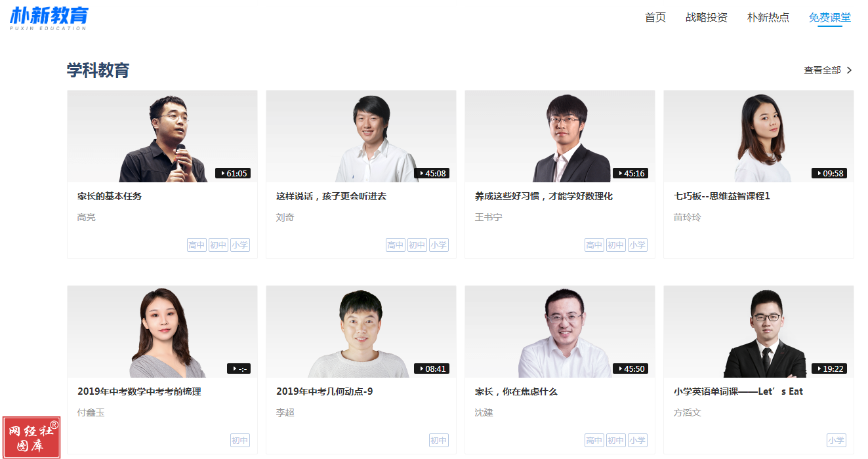Open 沈建's video thumbnail
This screenshot has height=459, width=868.
pos(560,331)
